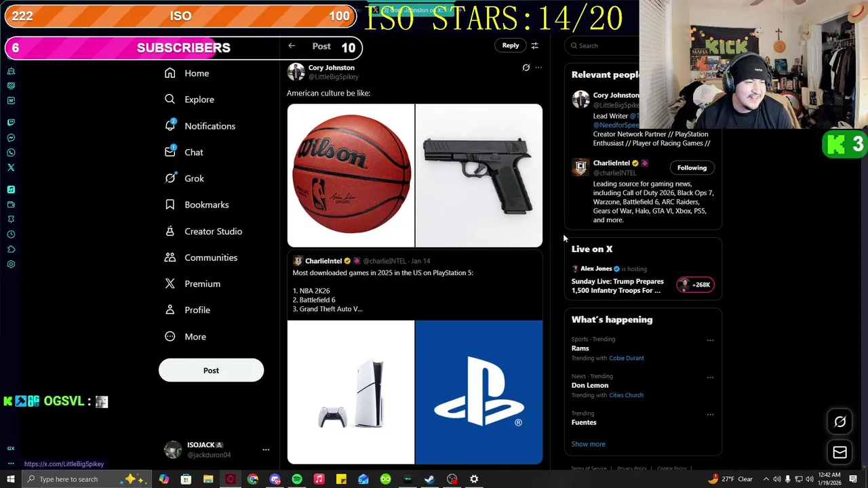Image resolution: width=868 pixels, height=488 pixels.
Task: Open Twitch in the browser sidebar
Action: pos(11,123)
